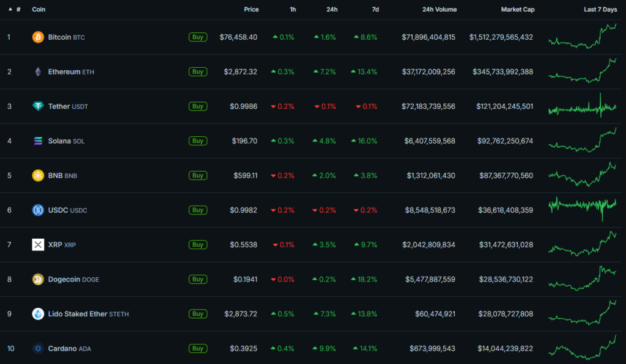Click the Bitcoin BTC logo icon

click(x=39, y=37)
